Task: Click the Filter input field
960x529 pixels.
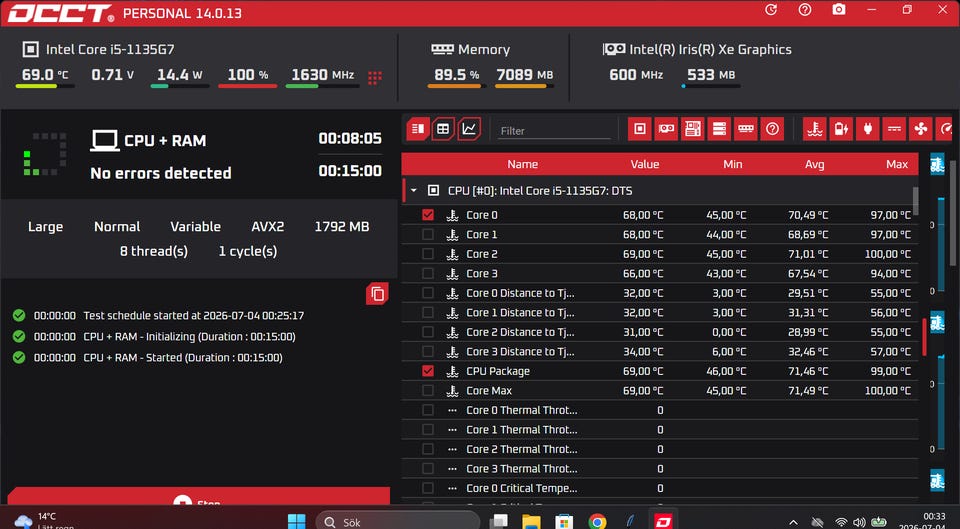Action: coord(554,130)
